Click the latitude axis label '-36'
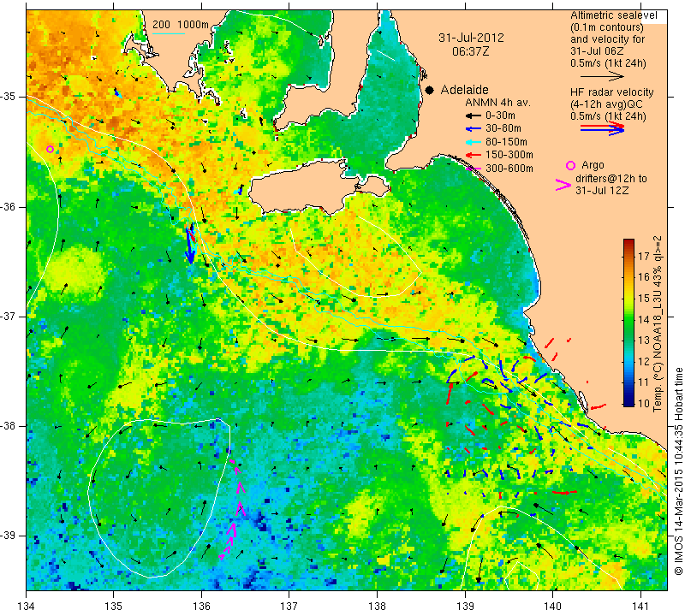 pyautogui.click(x=9, y=206)
